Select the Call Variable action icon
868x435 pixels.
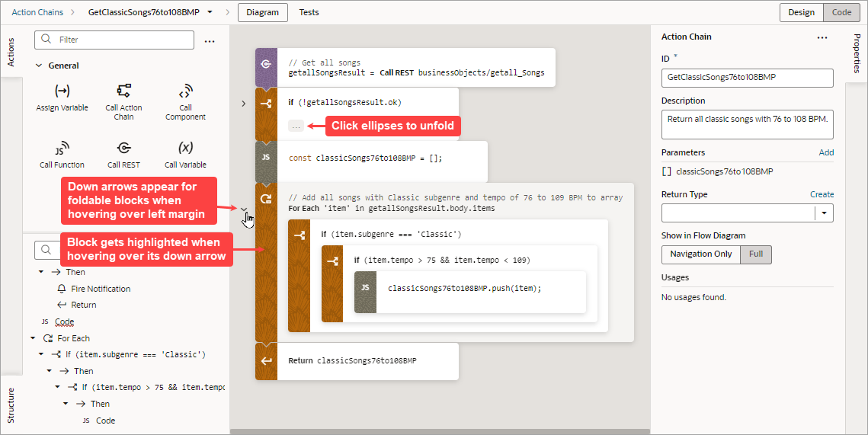click(x=185, y=148)
